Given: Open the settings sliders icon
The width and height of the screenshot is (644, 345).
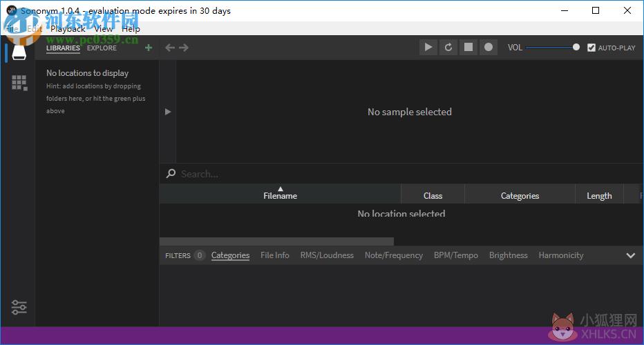Looking at the screenshot, I should pyautogui.click(x=19, y=307).
